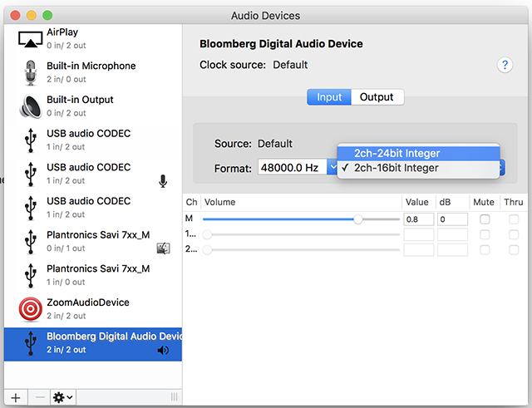Click channel 1 volume slider
The width and height of the screenshot is (532, 408).
301,234
